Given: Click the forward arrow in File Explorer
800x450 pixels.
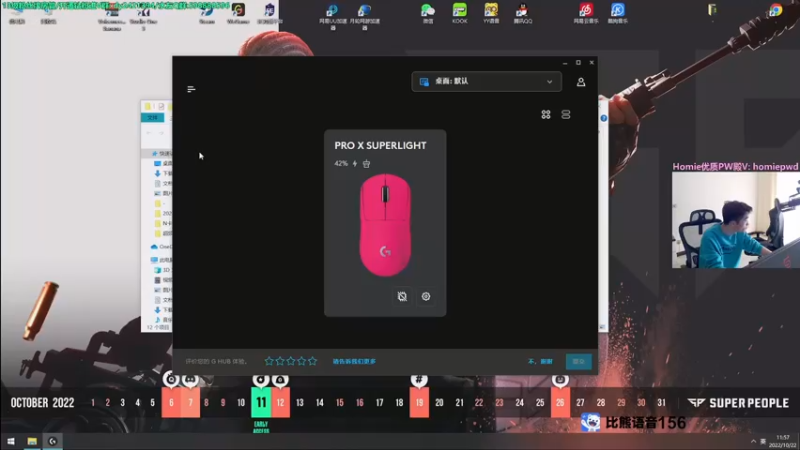Looking at the screenshot, I should pos(161,133).
